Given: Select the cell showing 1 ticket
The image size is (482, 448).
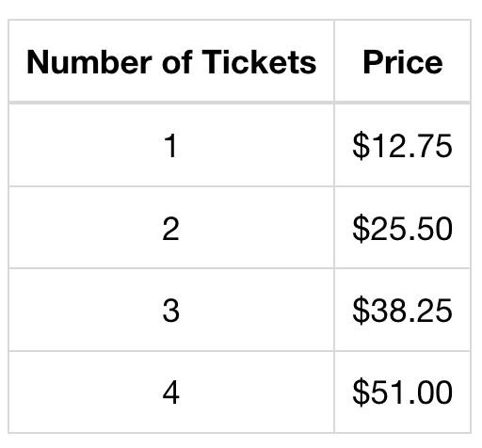Looking at the screenshot, I should point(171,146).
